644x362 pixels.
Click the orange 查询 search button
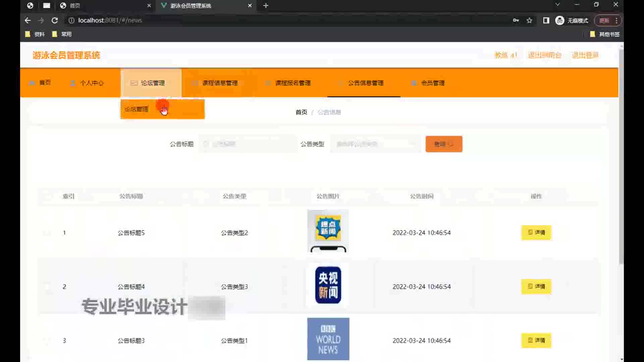click(443, 144)
